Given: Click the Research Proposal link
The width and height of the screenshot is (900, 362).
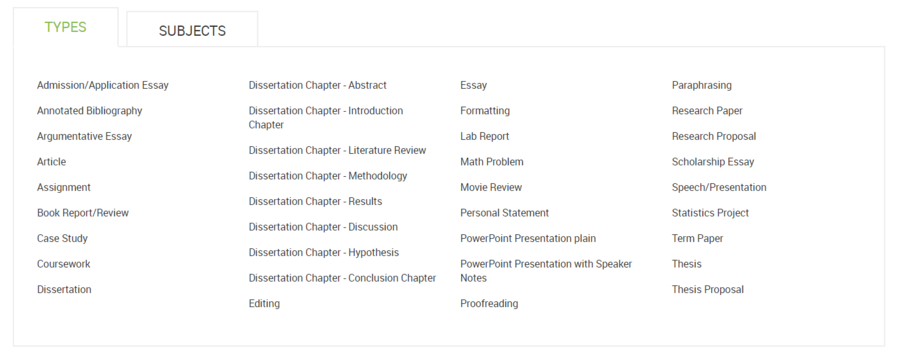Looking at the screenshot, I should pyautogui.click(x=714, y=137).
